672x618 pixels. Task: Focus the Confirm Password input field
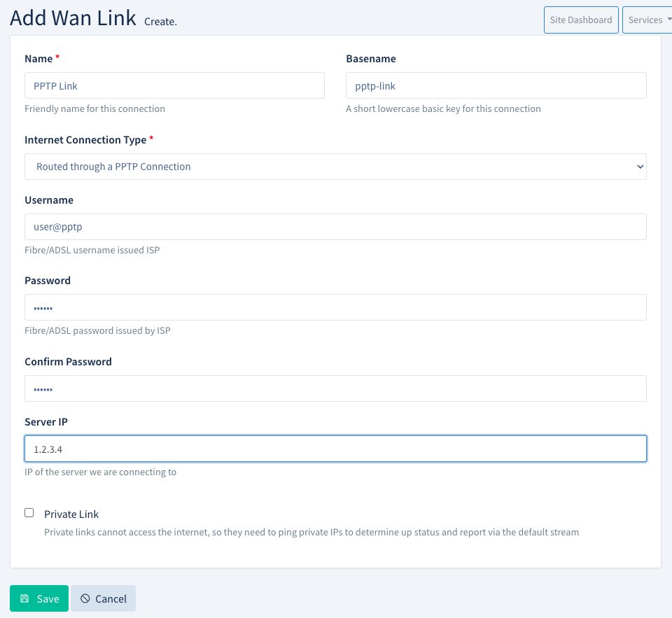[x=335, y=388]
